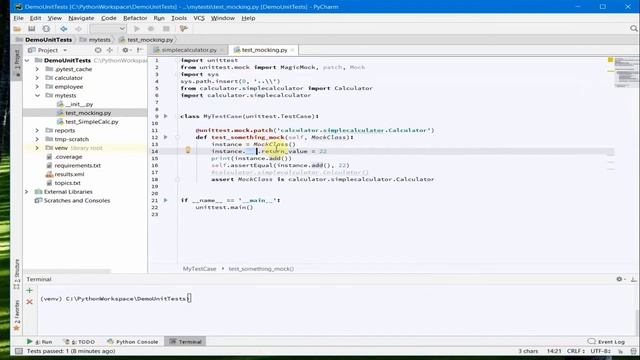Expand External Libraries node

[27, 191]
